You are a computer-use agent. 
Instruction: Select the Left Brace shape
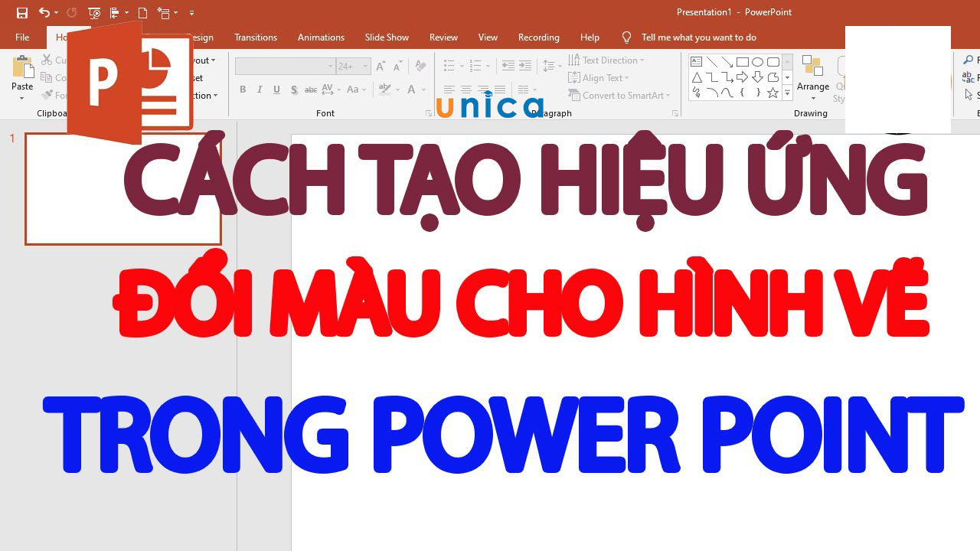[743, 93]
